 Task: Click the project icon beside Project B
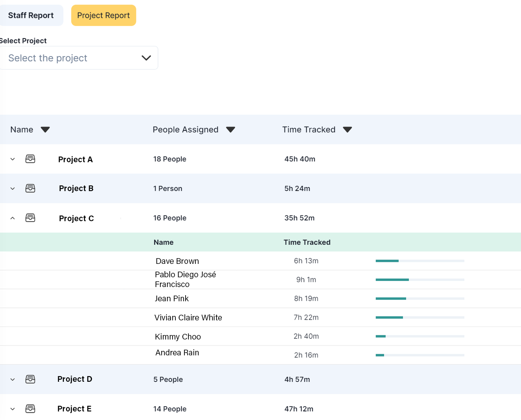click(30, 188)
